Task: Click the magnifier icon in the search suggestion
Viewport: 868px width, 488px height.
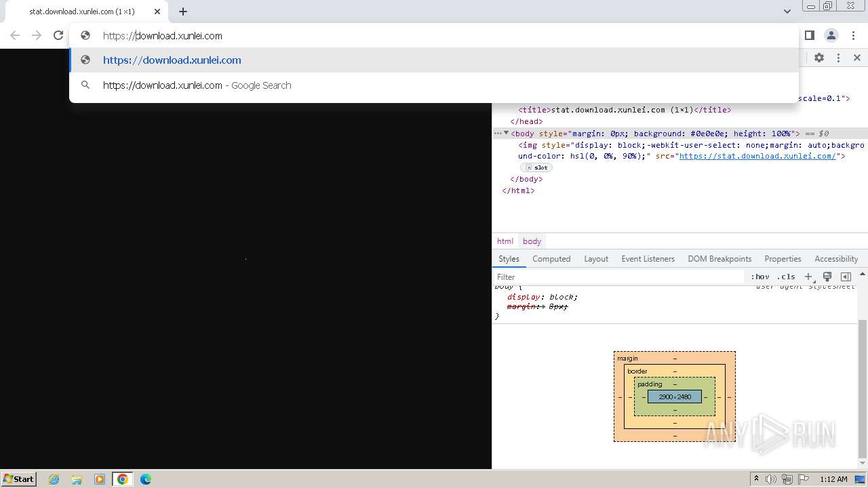Action: pyautogui.click(x=85, y=85)
